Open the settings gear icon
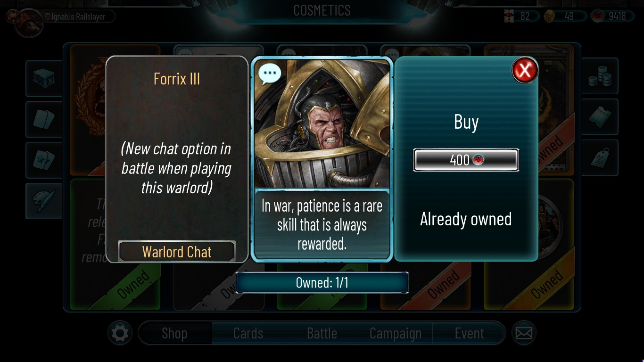 pyautogui.click(x=120, y=334)
